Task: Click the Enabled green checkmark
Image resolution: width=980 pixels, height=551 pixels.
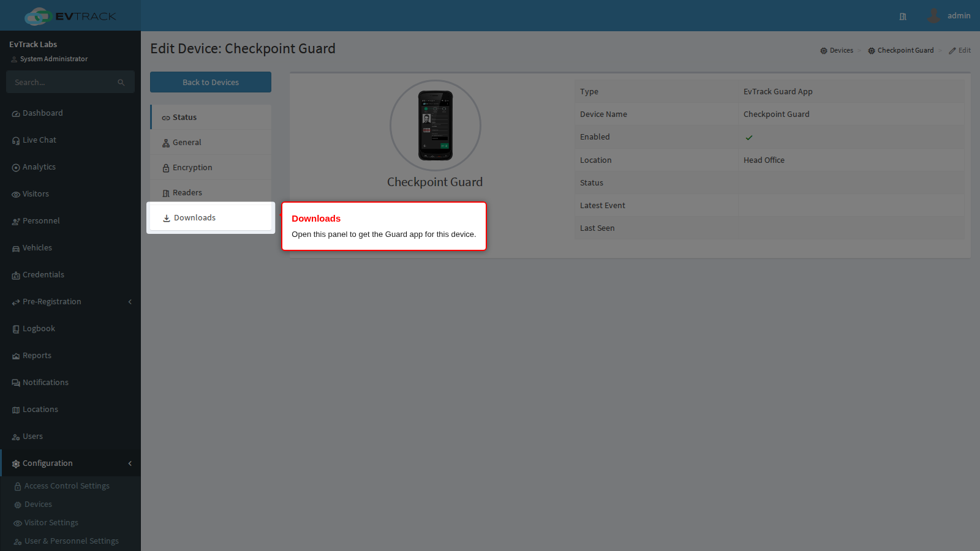Action: pyautogui.click(x=749, y=138)
